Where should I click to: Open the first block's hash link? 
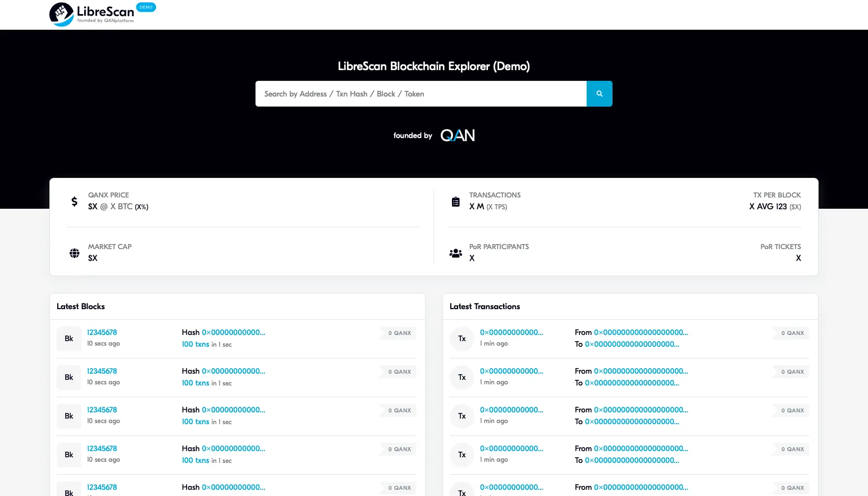click(234, 332)
